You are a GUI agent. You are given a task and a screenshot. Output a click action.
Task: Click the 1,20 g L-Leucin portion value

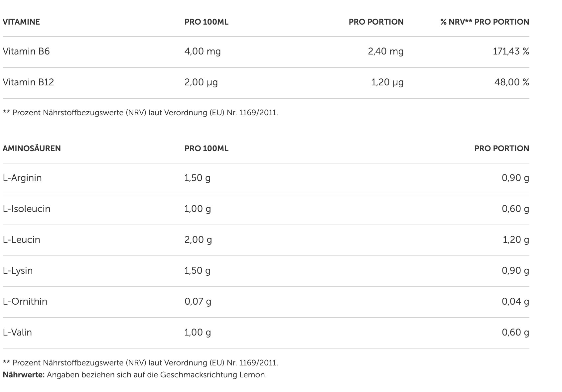pos(515,240)
